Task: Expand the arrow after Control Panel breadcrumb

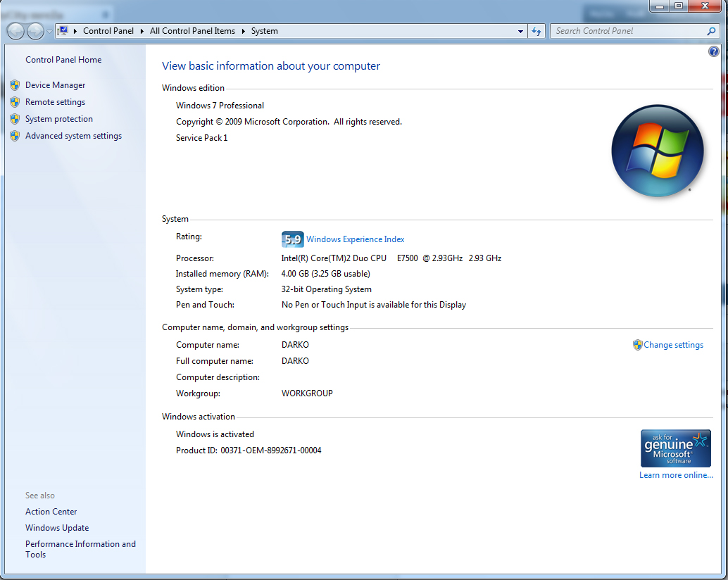Action: coord(142,31)
